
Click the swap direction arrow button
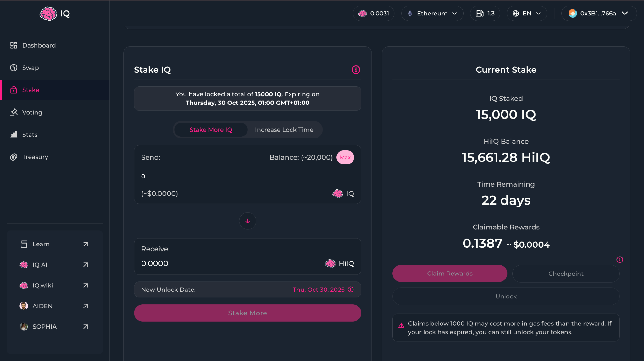[x=247, y=221]
